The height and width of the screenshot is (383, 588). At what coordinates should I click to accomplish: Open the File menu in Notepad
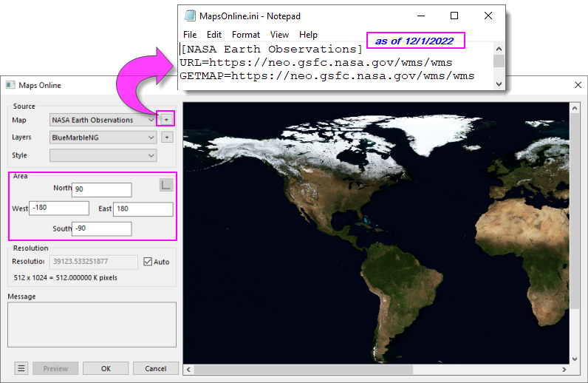point(190,35)
